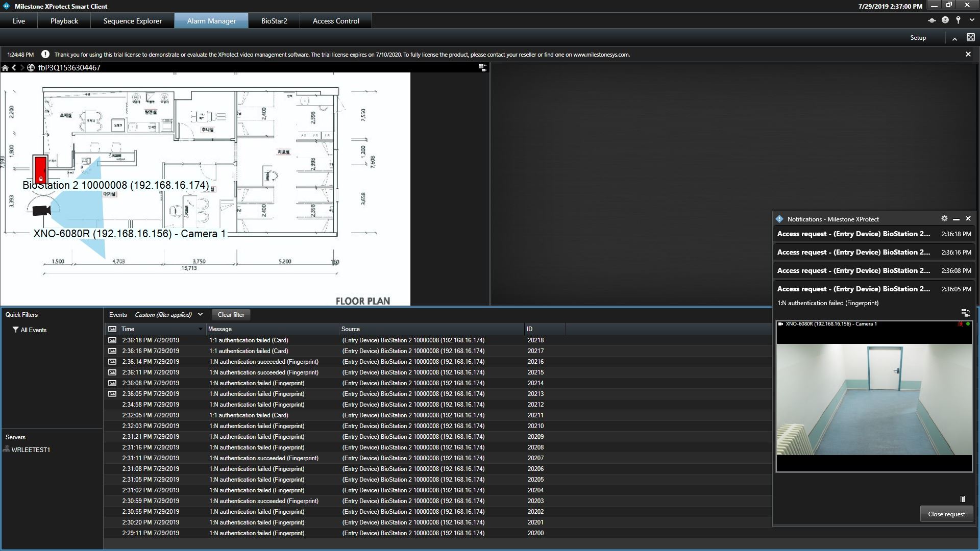Image resolution: width=980 pixels, height=551 pixels.
Task: Open the status connection icon in top toolbar
Action: [932, 20]
